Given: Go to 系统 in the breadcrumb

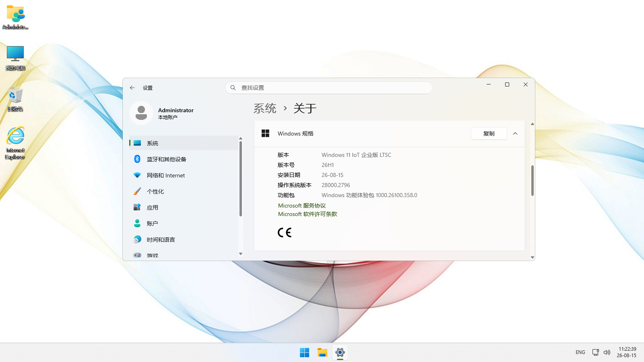Looking at the screenshot, I should tap(265, 108).
